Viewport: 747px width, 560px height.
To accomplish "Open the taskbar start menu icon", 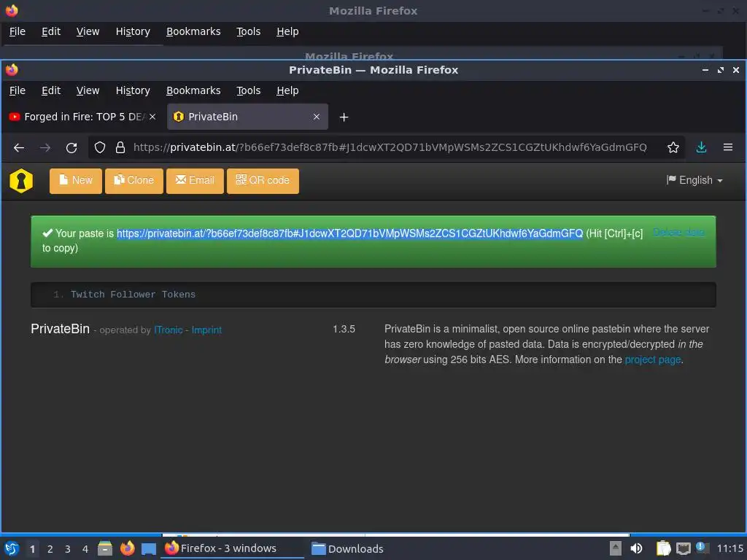I will pyautogui.click(x=12, y=548).
